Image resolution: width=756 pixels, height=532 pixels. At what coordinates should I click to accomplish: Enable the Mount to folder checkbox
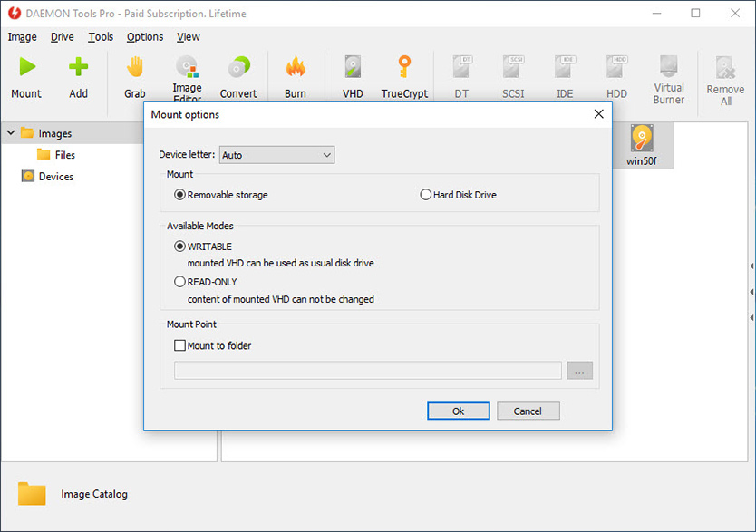click(x=179, y=345)
